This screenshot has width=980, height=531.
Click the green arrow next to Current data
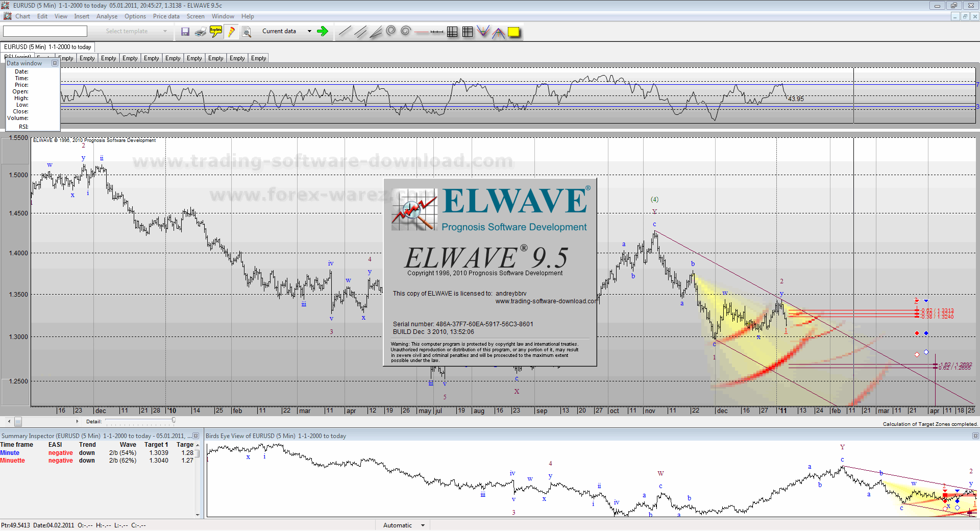tap(322, 32)
